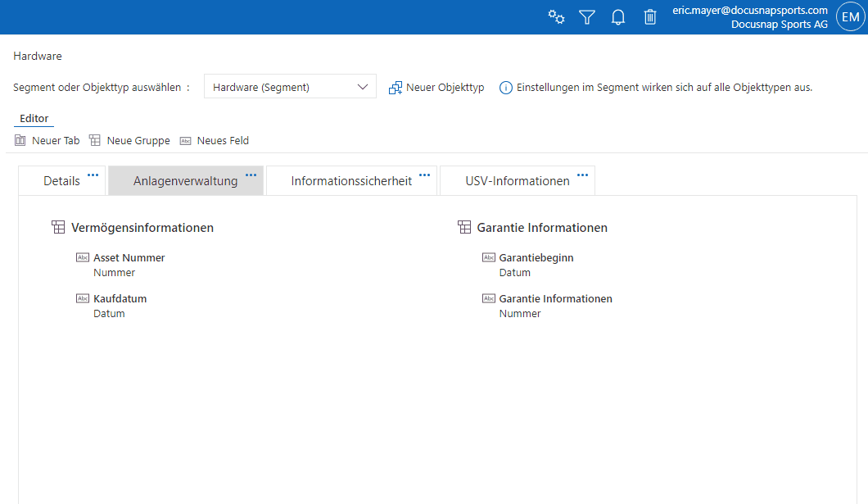This screenshot has width=868, height=504.
Task: Click the Neuer Tab button
Action: pos(47,140)
